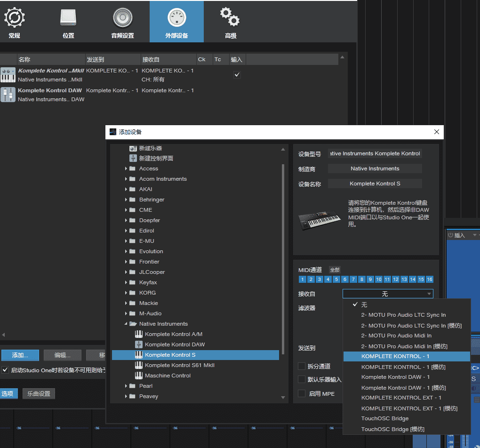Edit the 设备名称 device name field

coord(375,184)
